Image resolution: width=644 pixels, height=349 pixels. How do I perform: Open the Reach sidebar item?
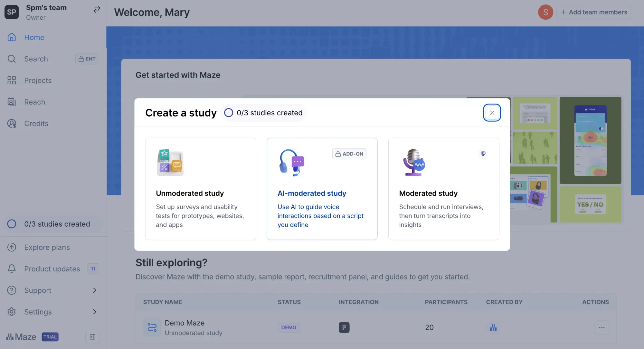[x=53, y=102]
